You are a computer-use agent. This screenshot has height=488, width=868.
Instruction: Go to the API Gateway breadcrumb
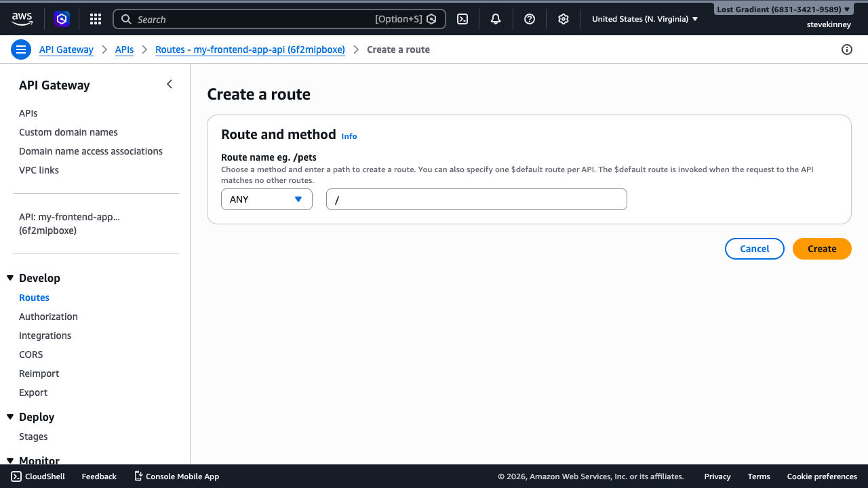[66, 49]
